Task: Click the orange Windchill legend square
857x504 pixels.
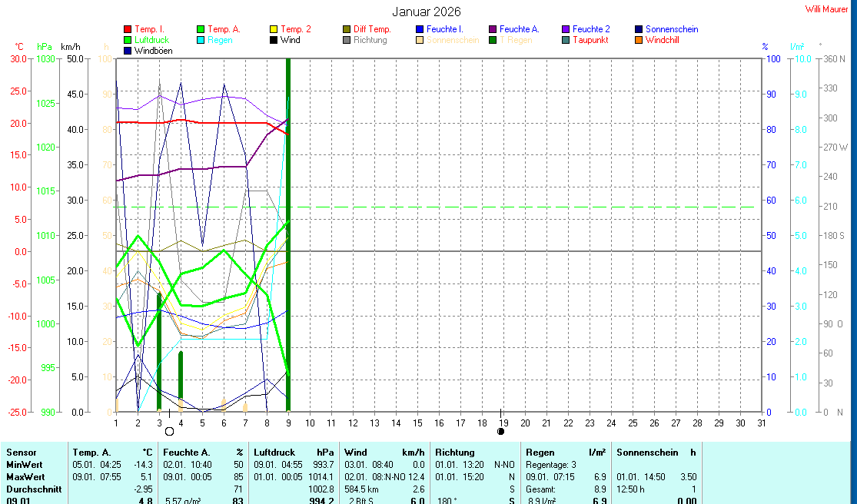Action: [639, 40]
